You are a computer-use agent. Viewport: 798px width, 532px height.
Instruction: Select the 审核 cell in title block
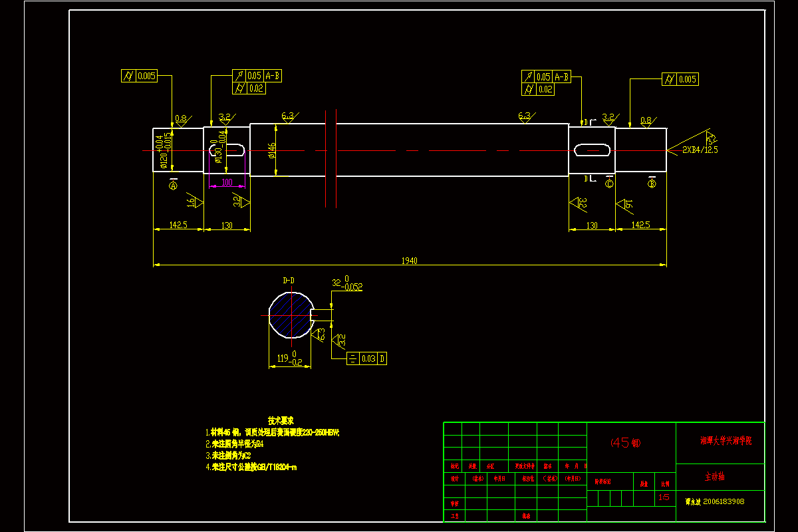point(455,504)
